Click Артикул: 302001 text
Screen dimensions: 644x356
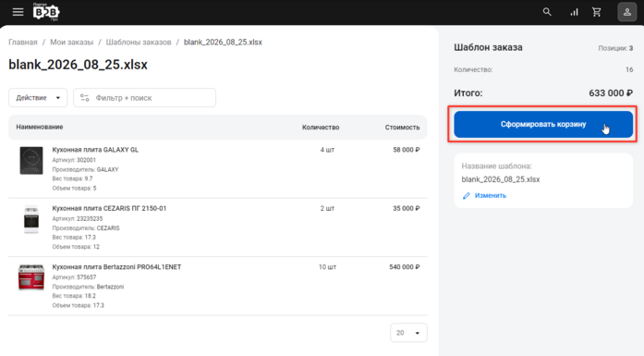coord(74,160)
